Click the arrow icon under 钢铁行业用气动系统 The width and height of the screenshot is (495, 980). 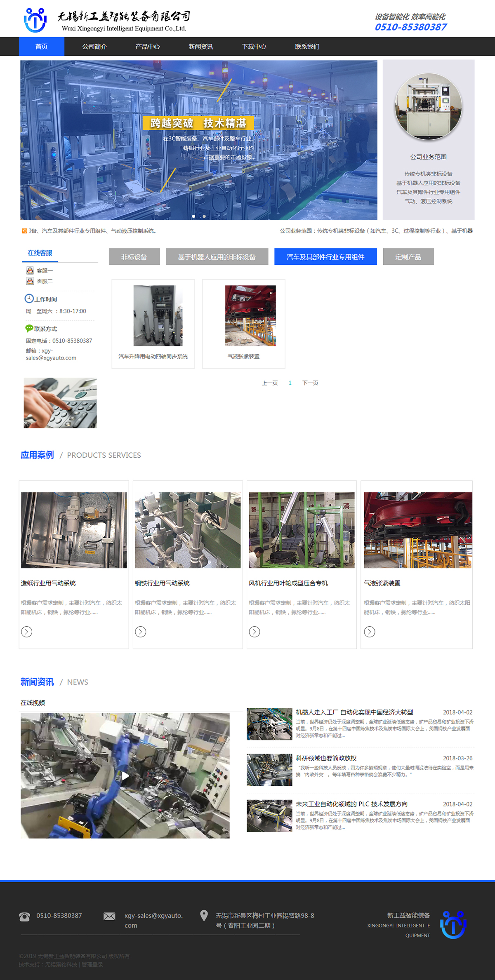[141, 632]
